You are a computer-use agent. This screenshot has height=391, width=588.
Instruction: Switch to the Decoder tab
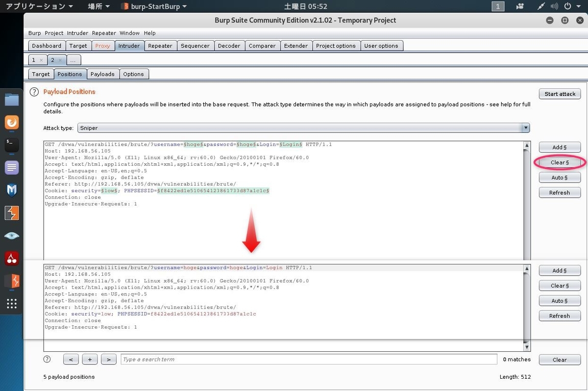[229, 46]
